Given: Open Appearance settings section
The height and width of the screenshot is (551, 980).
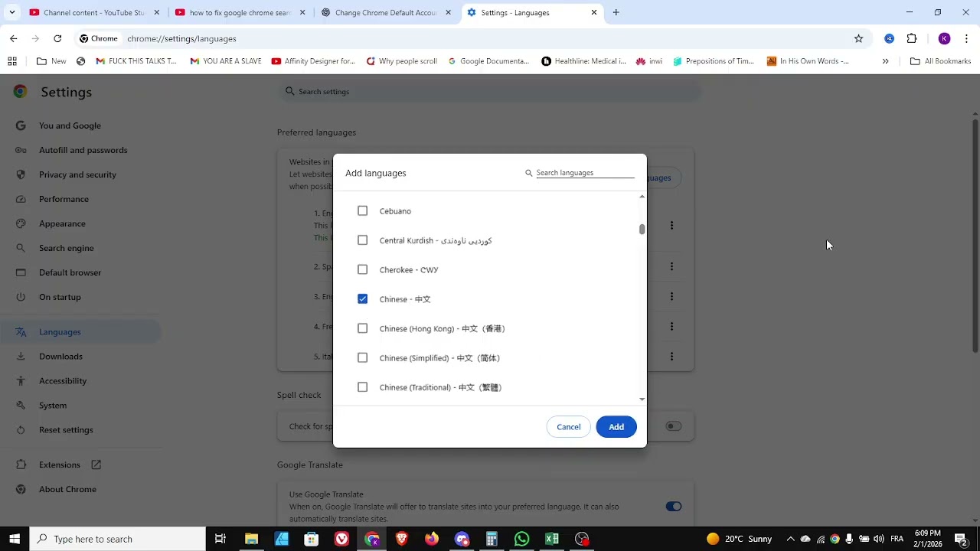Looking at the screenshot, I should point(62,223).
